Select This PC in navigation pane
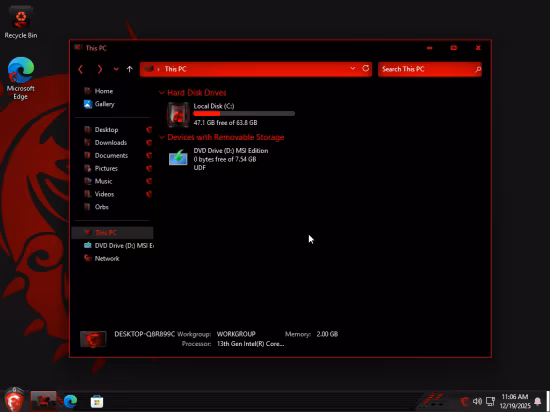The height and width of the screenshot is (412, 550). [112, 233]
